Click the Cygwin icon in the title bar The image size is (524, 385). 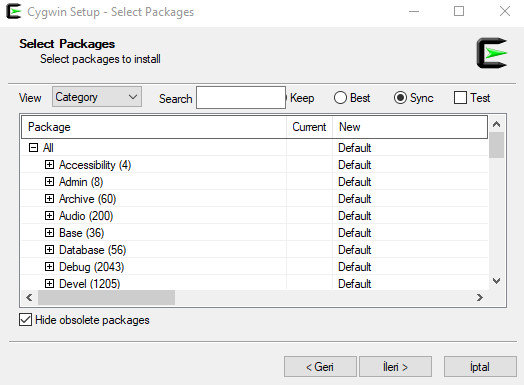[x=13, y=12]
